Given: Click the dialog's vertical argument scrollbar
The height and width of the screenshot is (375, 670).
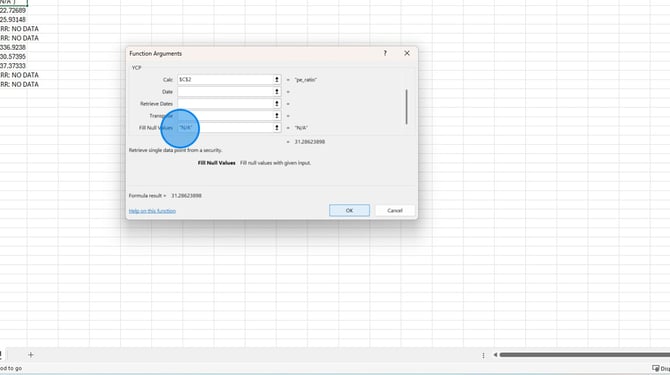Looking at the screenshot, I should [406, 107].
